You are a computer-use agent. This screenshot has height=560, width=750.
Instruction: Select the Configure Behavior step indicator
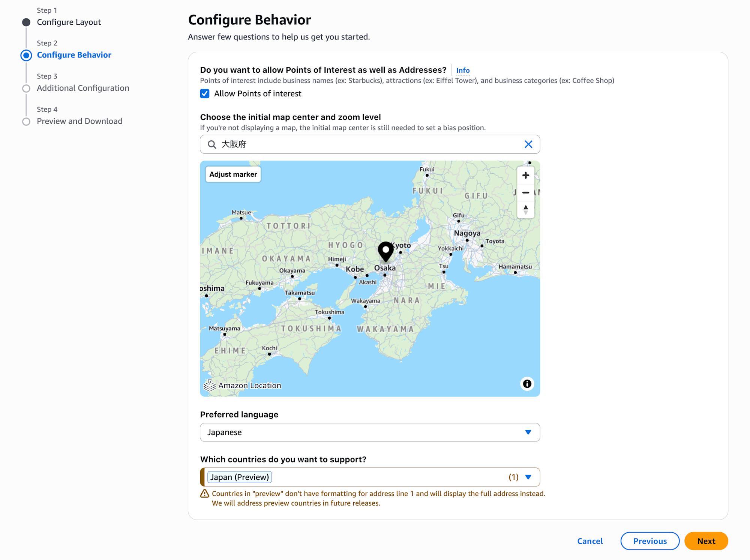pos(26,55)
